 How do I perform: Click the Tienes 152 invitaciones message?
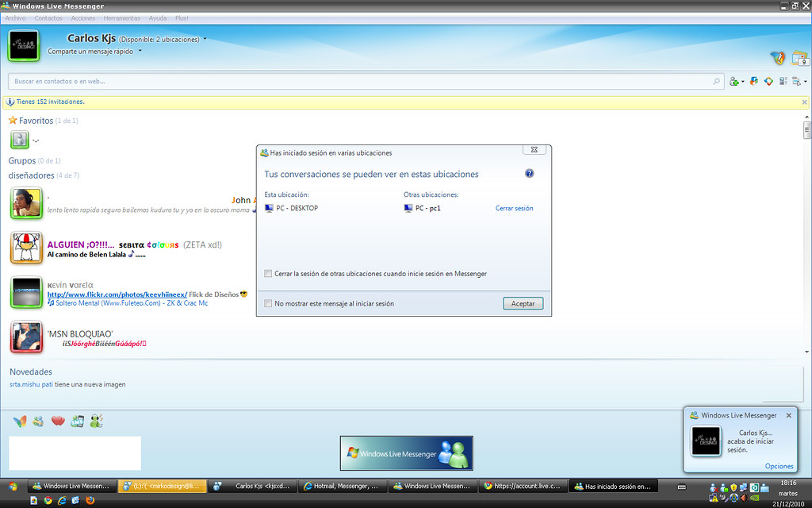pyautogui.click(x=50, y=102)
